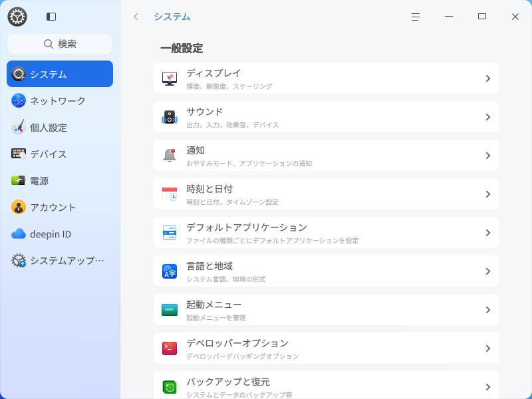
Task: Select 電源 in the sidebar
Action: [60, 180]
